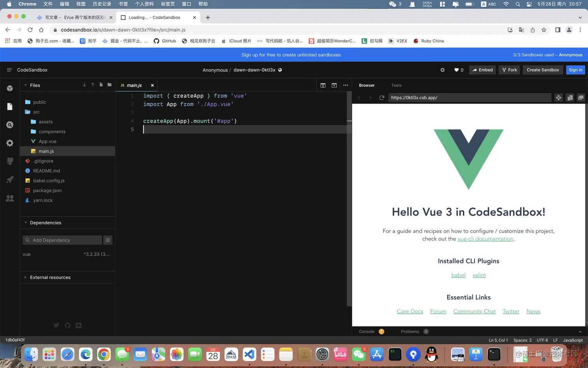This screenshot has height=368, width=588.
Task: Click the Sign in button
Action: click(x=576, y=70)
